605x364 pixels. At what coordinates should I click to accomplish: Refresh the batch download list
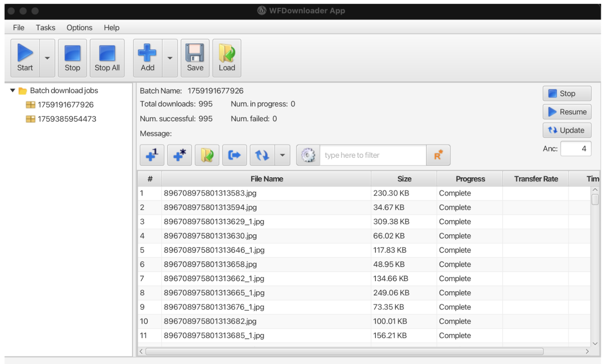[262, 155]
